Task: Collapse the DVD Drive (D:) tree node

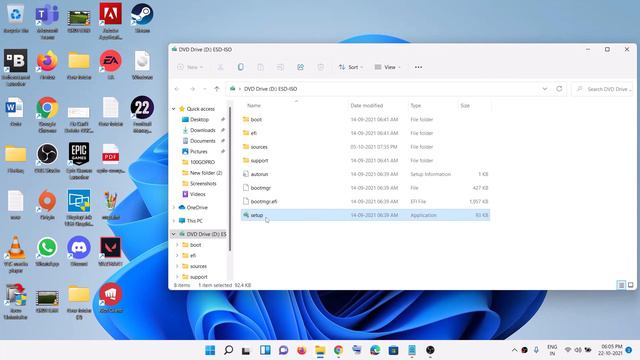Action: click(x=173, y=234)
